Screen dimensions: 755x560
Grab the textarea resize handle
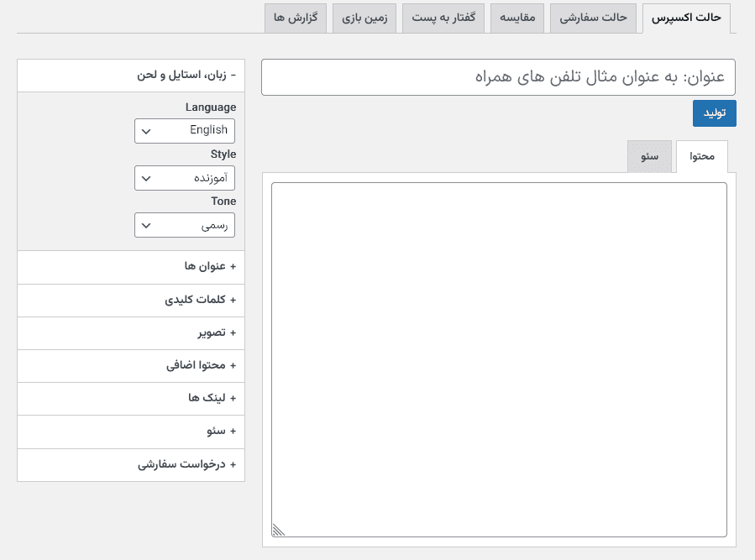coord(278,530)
